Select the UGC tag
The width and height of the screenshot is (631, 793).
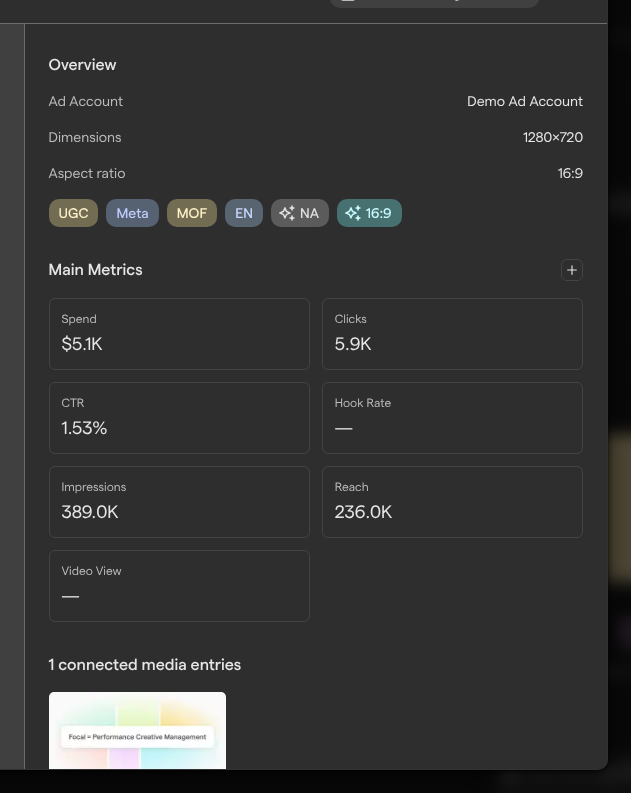click(73, 213)
